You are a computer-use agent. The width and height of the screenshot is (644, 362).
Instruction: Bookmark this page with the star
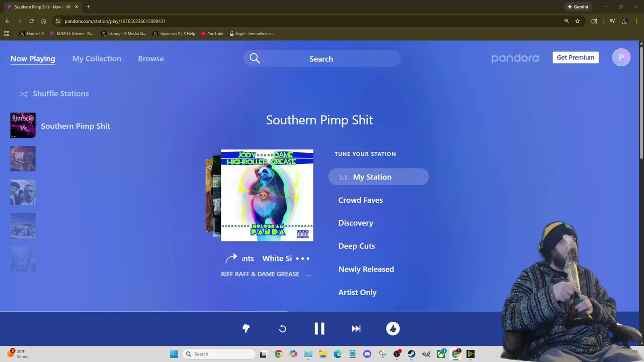(578, 21)
